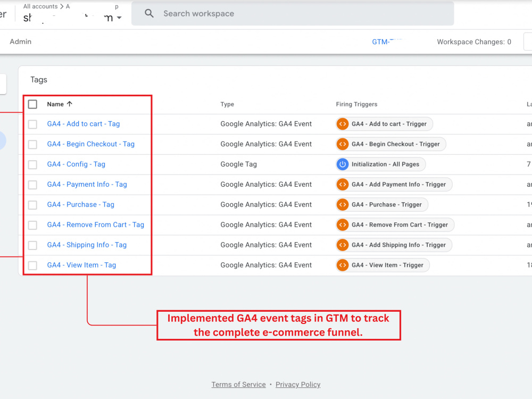The width and height of the screenshot is (532, 399).
Task: Open the GA4 - Payment Info - Tag
Action: click(x=87, y=184)
